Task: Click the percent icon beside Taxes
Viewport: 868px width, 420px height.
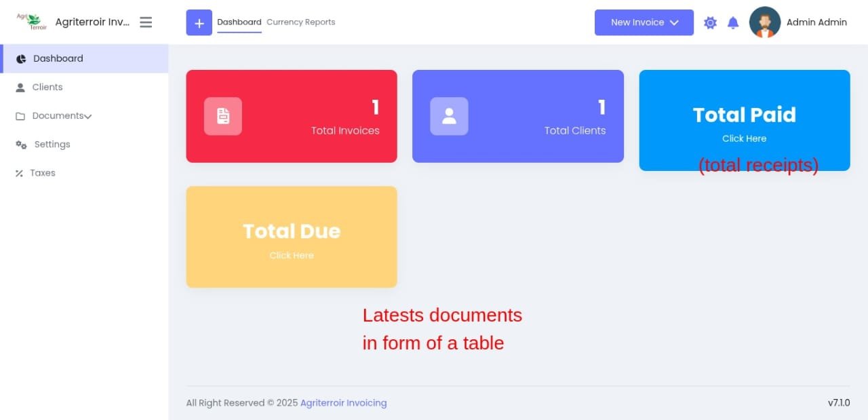Action: 20,173
